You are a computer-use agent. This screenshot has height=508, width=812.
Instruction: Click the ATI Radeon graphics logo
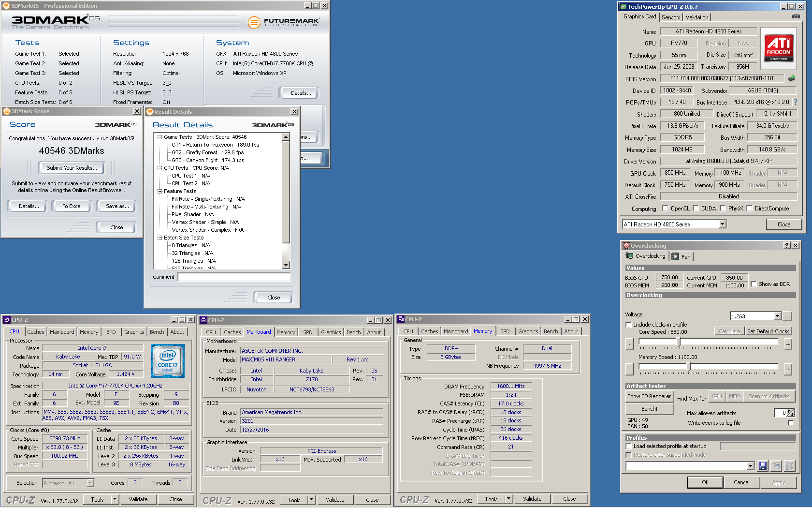click(779, 48)
